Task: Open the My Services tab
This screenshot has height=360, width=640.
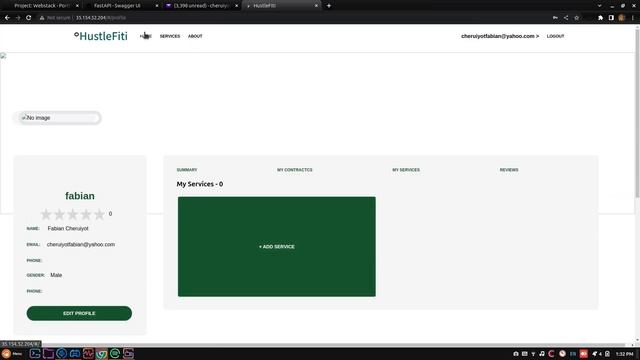Action: (x=406, y=170)
